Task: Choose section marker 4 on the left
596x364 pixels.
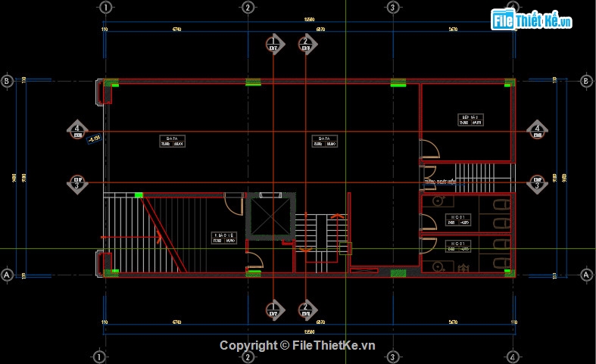Action: 77,130
